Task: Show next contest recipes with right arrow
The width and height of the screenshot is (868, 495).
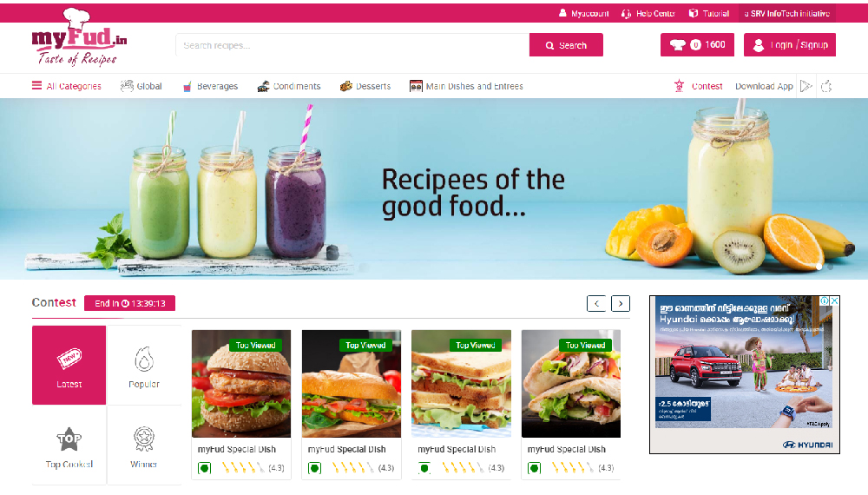Action: pos(621,303)
